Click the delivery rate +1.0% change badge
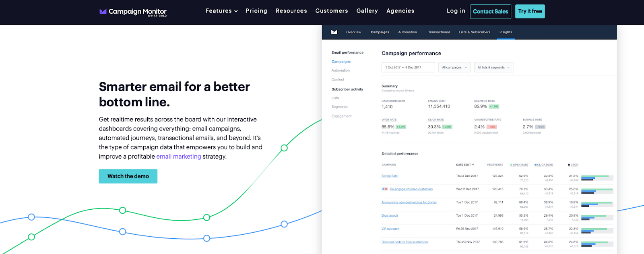644x254 pixels. pos(494,107)
